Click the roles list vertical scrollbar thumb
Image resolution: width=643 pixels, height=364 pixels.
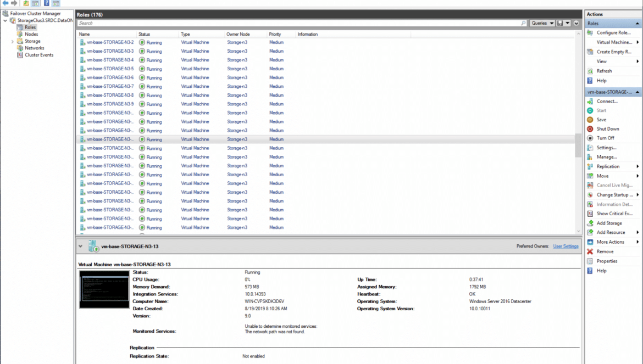(578, 145)
